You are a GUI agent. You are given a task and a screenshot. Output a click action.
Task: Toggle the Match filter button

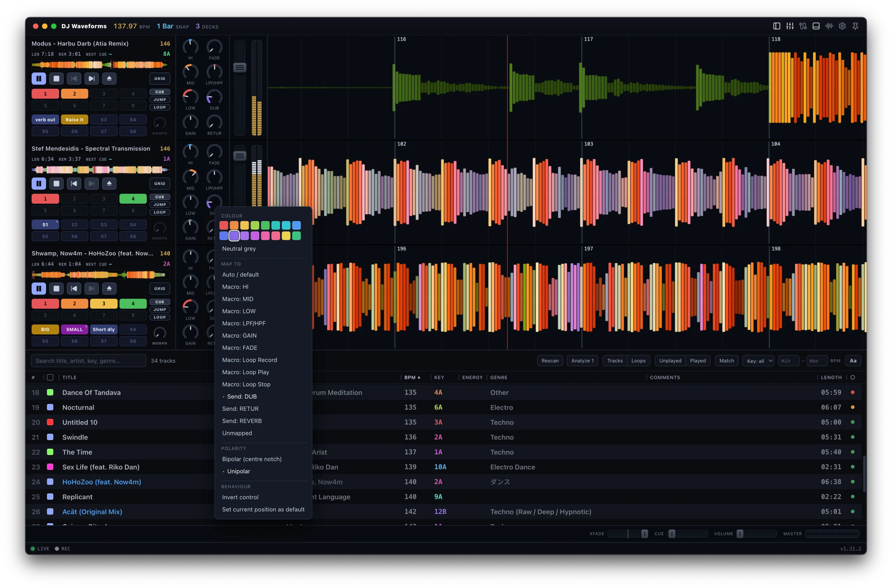727,360
